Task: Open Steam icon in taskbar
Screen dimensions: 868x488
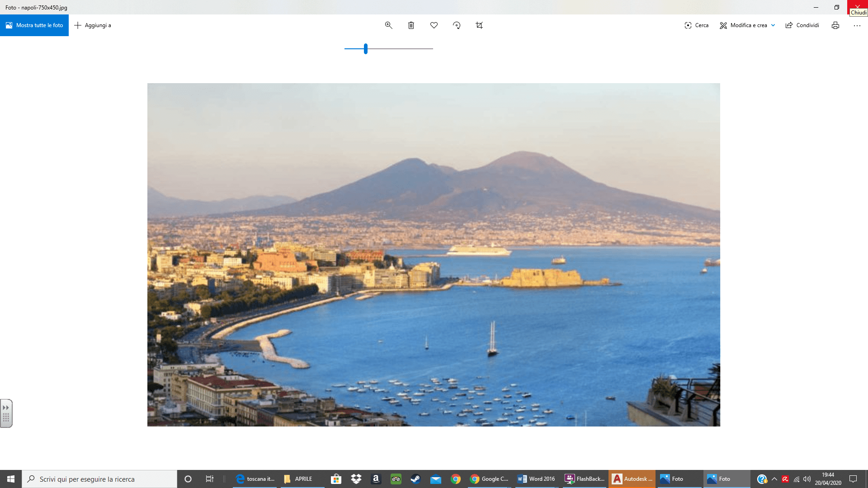Action: 415,479
